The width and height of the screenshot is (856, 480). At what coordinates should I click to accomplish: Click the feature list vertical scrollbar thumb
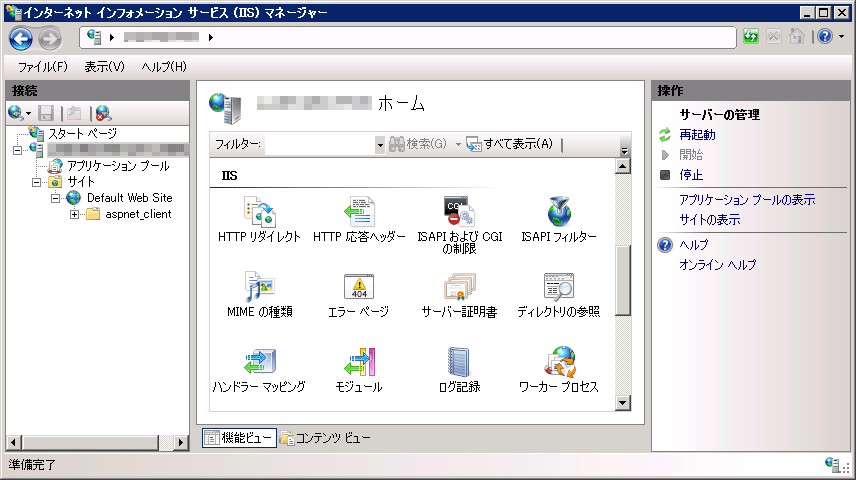pos(623,280)
